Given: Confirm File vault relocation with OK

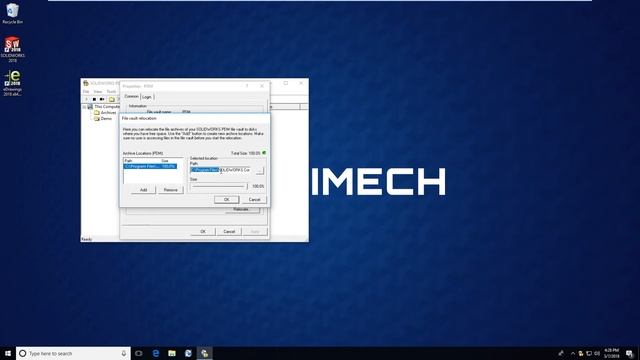Looking at the screenshot, I should [x=227, y=200].
